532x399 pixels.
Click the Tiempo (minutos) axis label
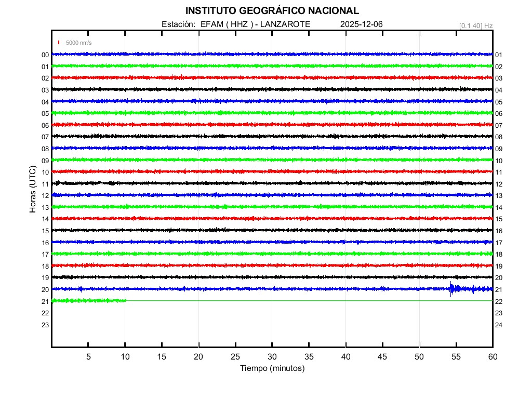272,368
